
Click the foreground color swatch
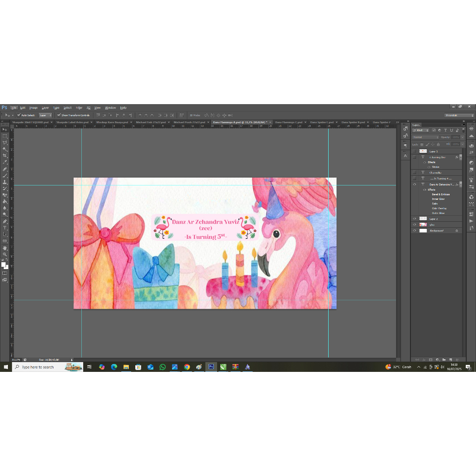pyautogui.click(x=3, y=264)
